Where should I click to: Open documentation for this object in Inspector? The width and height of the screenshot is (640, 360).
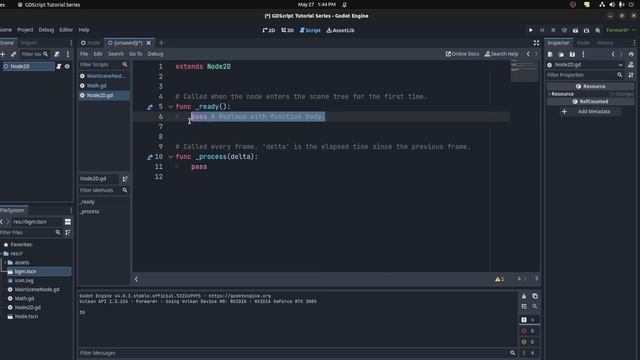pyautogui.click(x=631, y=65)
